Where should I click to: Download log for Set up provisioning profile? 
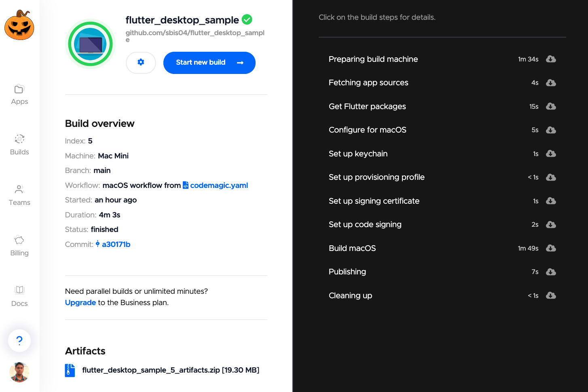(551, 177)
